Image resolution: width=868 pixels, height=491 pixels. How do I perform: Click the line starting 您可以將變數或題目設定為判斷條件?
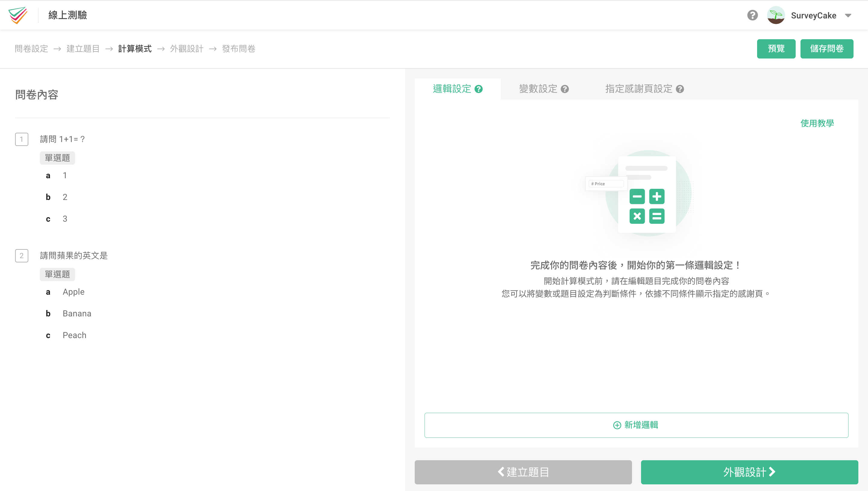[636, 294]
